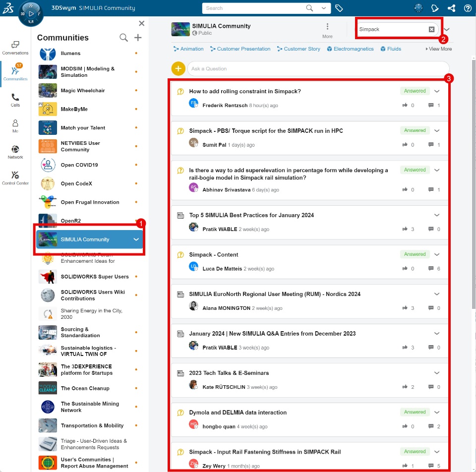The width and height of the screenshot is (476, 472).
Task: Filter by the Fluids tag
Action: (391, 49)
